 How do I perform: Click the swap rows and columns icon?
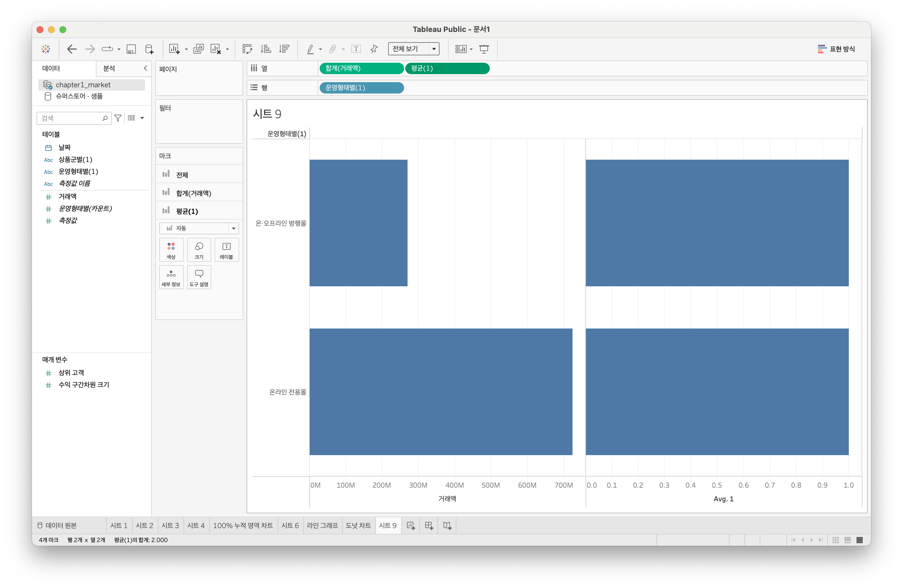click(x=247, y=49)
